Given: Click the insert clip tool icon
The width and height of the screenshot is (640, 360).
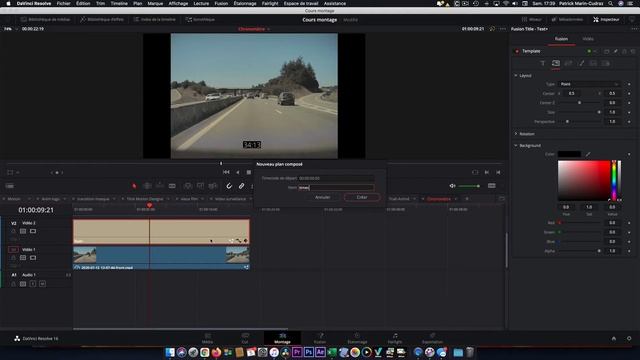Looking at the screenshot, I should point(188,186).
